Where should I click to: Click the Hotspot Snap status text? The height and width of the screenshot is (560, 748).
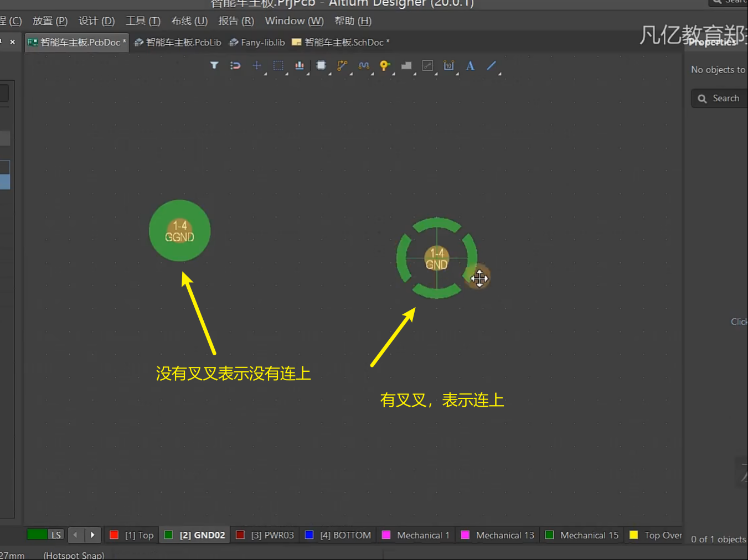74,555
